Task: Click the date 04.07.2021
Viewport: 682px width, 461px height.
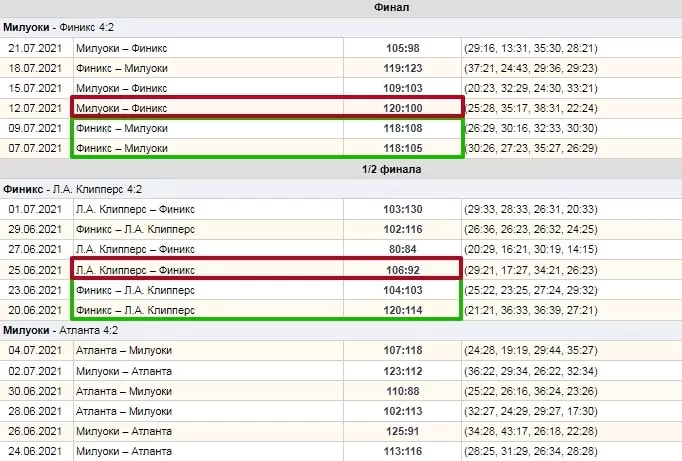Action: click(x=35, y=350)
